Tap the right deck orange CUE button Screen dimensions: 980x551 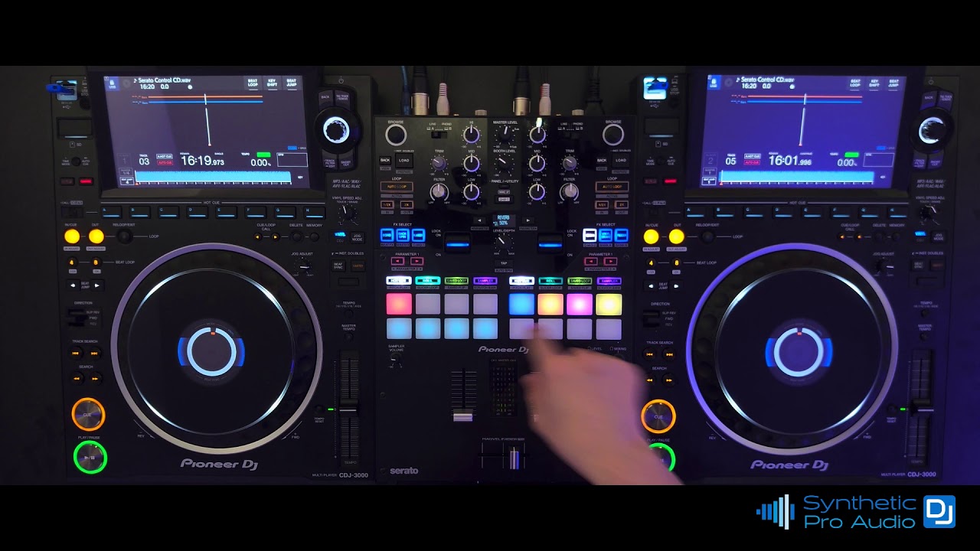[x=658, y=416]
